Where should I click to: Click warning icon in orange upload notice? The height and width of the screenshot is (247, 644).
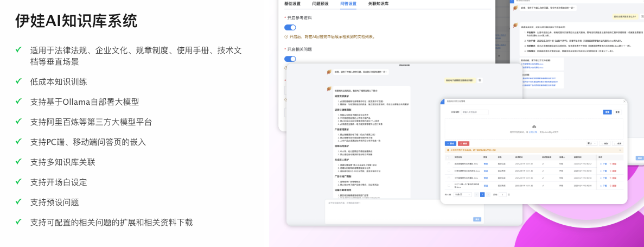tap(448, 150)
